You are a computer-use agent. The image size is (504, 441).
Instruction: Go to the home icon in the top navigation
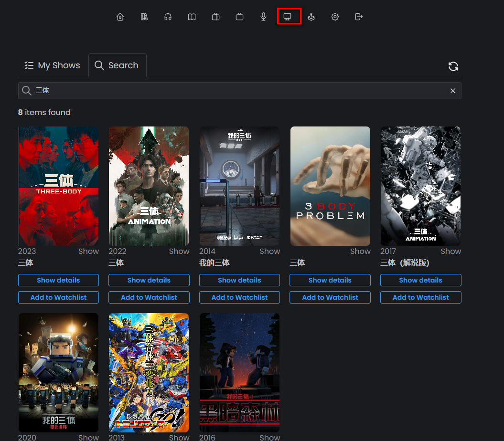point(120,17)
